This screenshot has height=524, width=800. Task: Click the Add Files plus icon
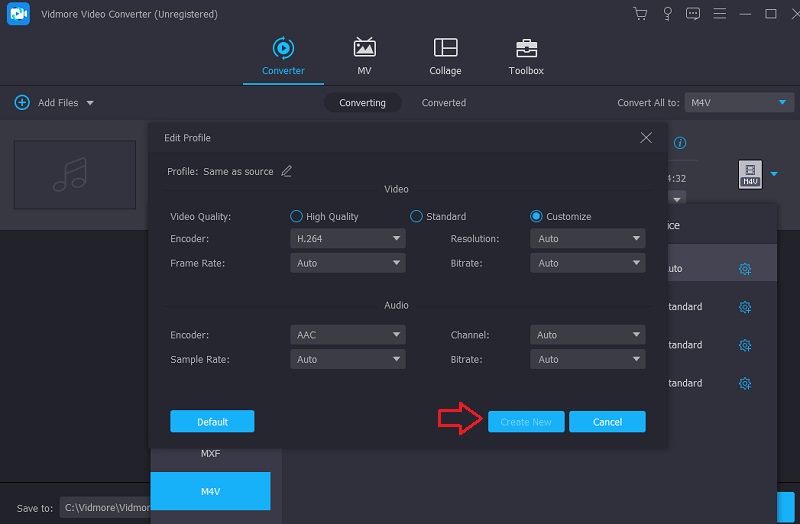(x=22, y=103)
